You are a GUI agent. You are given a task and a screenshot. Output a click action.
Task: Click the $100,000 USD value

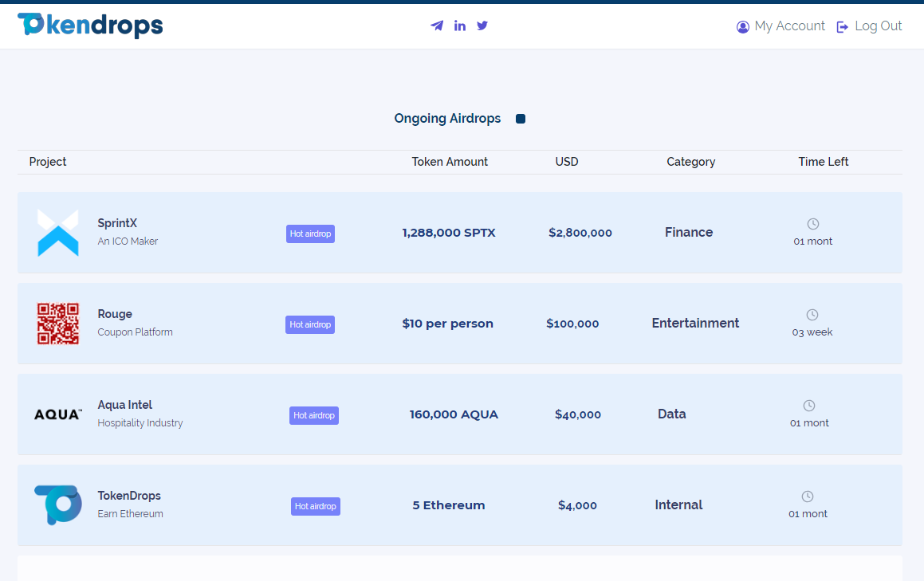[572, 324]
